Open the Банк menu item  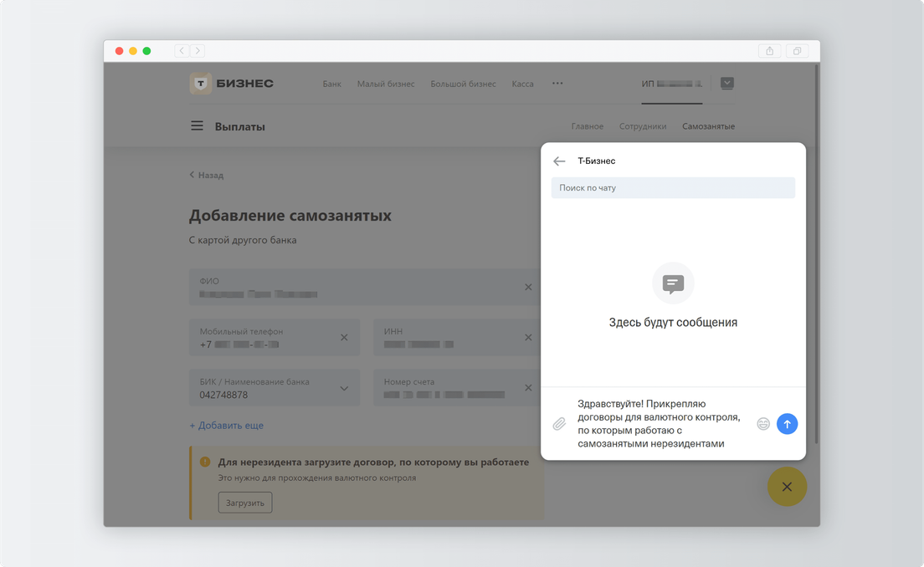click(x=331, y=84)
